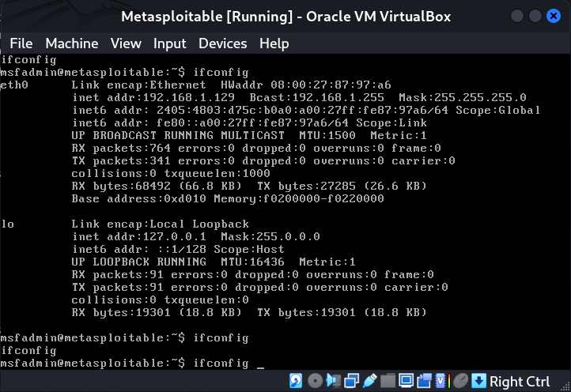Minimize the Metasploitable VM window
The width and height of the screenshot is (571, 392).
pos(517,16)
